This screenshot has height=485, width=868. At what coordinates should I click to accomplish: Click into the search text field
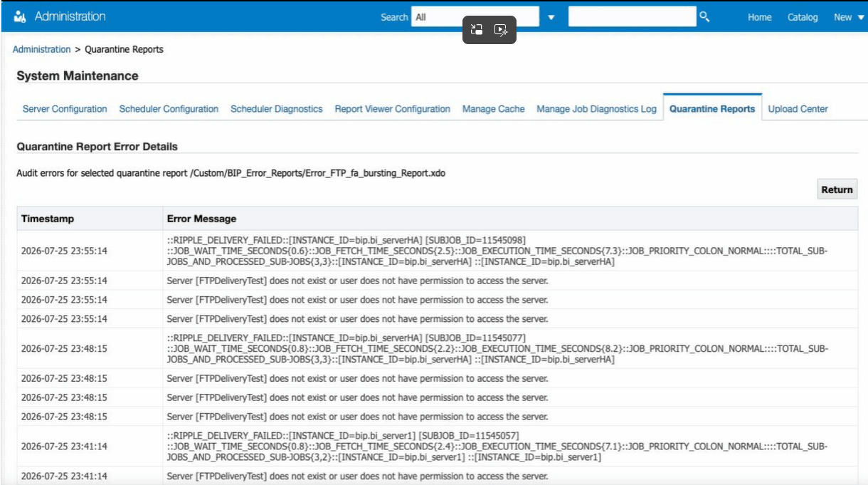(x=632, y=16)
